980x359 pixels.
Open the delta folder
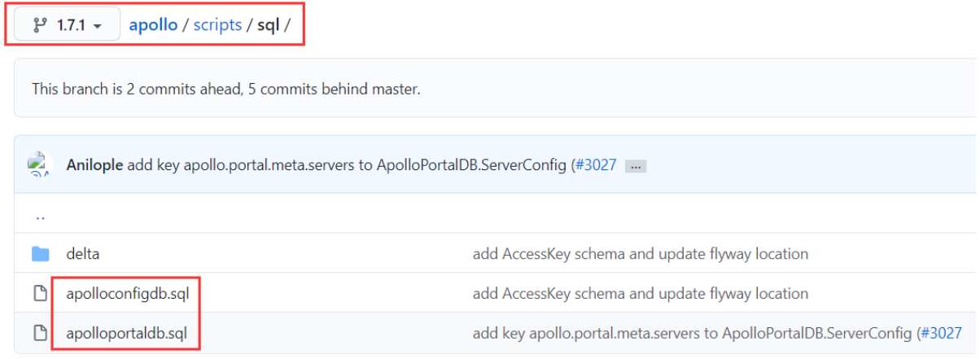(83, 254)
